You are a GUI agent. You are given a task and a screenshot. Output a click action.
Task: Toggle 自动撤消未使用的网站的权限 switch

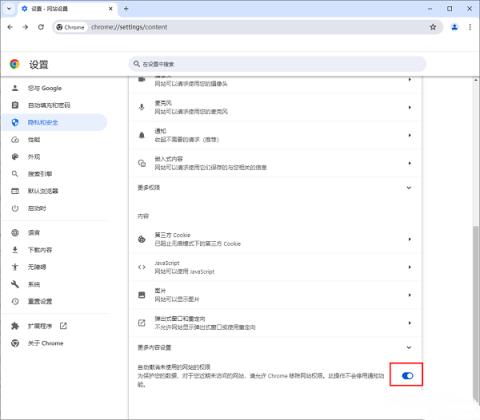(407, 376)
